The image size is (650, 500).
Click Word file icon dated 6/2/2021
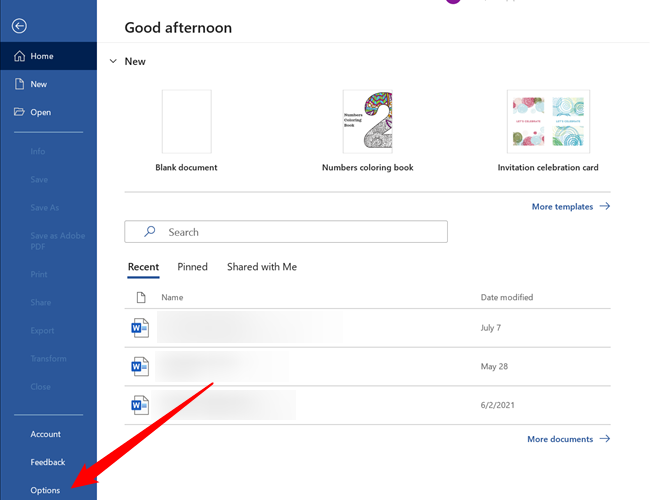(140, 405)
